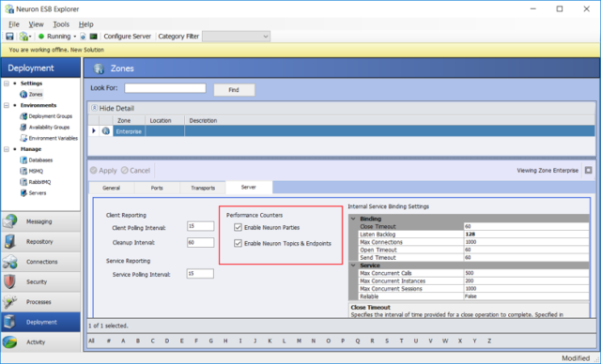This screenshot has width=601, height=364.
Task: Filter list by letter Z
Action: tap(489, 341)
